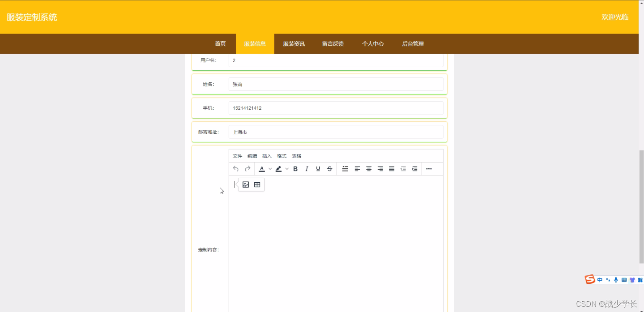Show more toolbar options (three dots)
The image size is (644, 312).
pos(429,169)
